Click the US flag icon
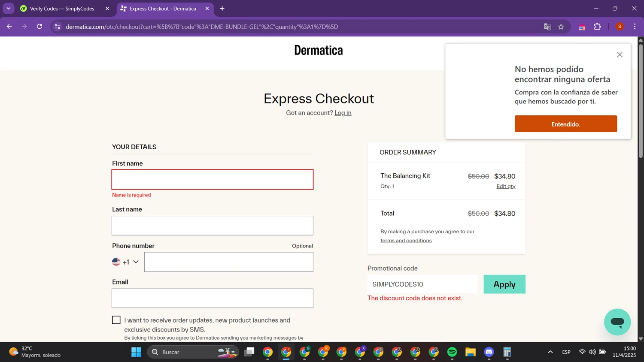Screen dimensions: 644x362 coord(116,262)
